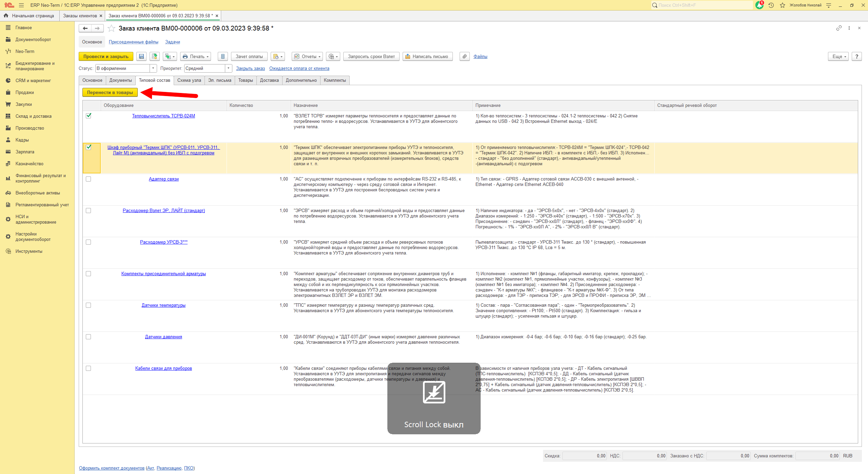This screenshot has width=868, height=474.
Task: Expand the Статус dropdown arrow
Action: pos(153,68)
